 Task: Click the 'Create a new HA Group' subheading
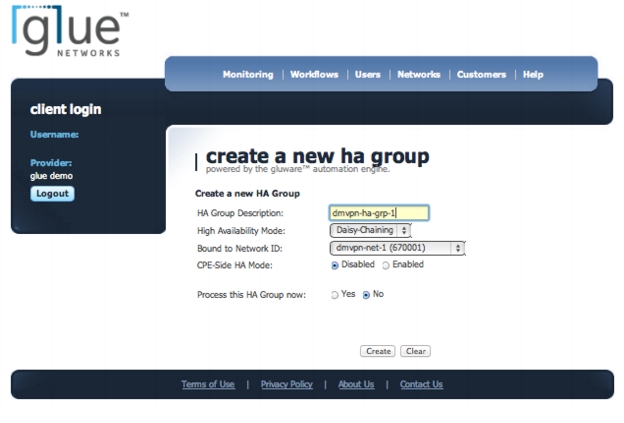pos(248,194)
